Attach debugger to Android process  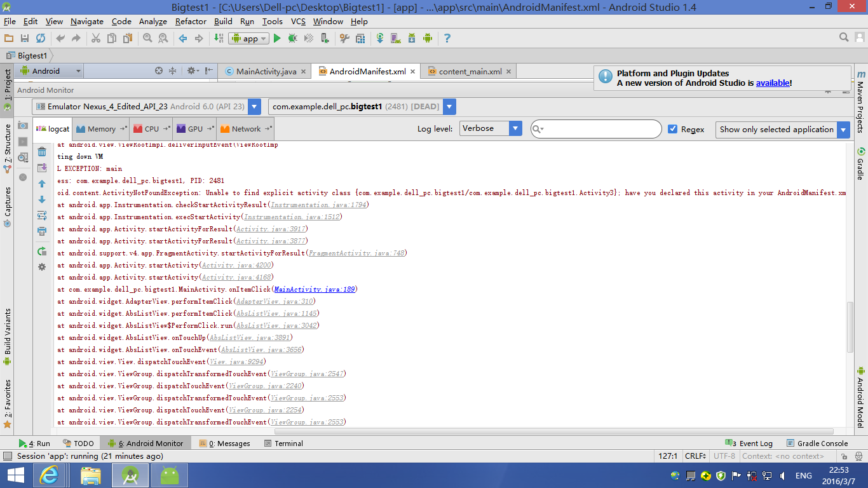325,39
